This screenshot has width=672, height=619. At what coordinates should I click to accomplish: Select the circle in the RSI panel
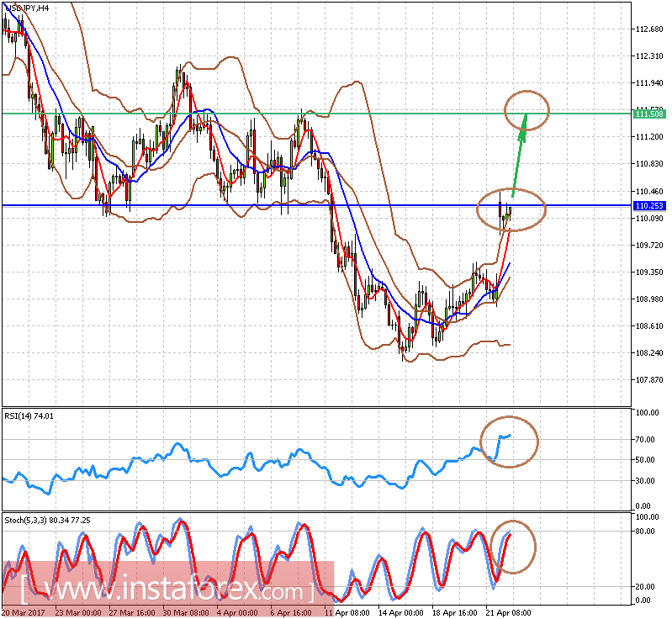[x=509, y=441]
